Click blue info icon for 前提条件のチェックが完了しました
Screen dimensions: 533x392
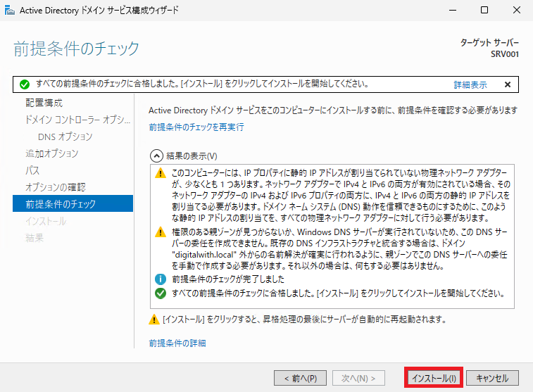(161, 279)
